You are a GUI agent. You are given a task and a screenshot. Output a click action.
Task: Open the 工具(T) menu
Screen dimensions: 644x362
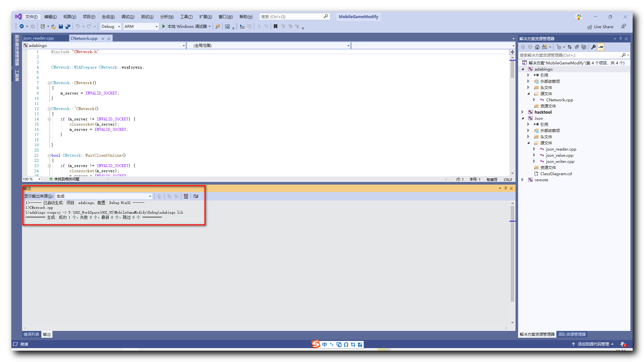click(186, 17)
